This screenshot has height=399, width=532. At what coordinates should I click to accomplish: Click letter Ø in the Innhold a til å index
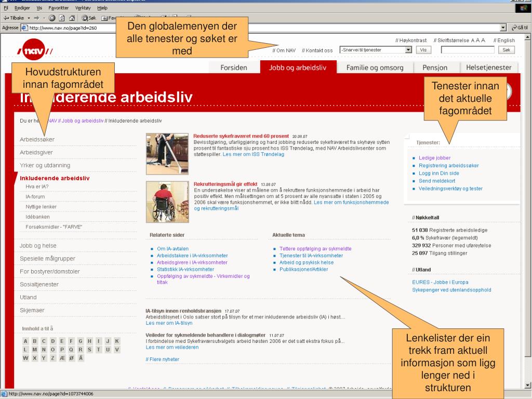click(x=72, y=358)
